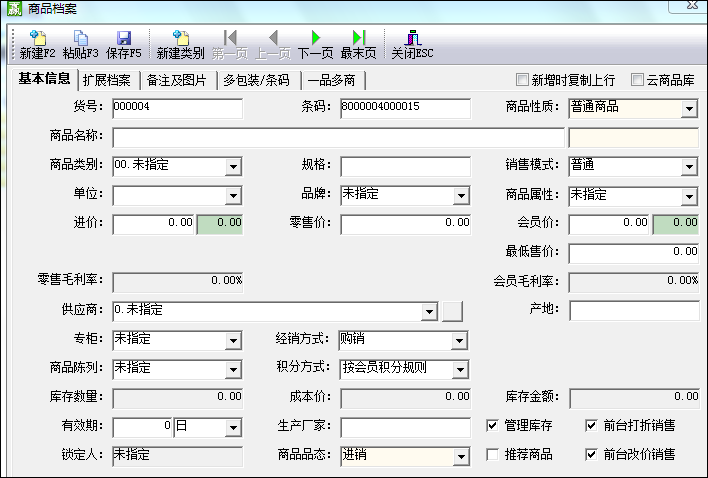Check the 推荐商品 checkbox

(x=492, y=454)
